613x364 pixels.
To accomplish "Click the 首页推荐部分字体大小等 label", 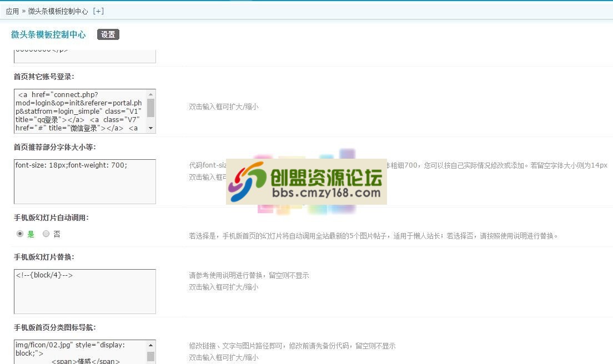I will (55, 147).
